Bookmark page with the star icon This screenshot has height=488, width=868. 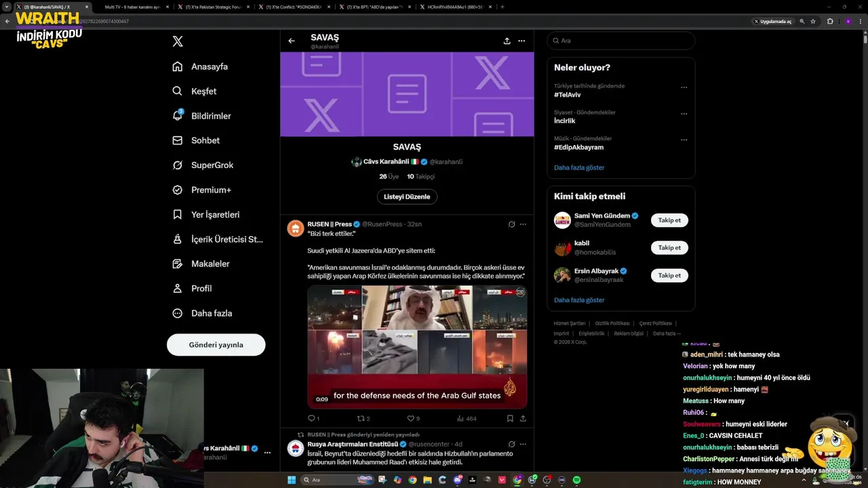point(813,22)
